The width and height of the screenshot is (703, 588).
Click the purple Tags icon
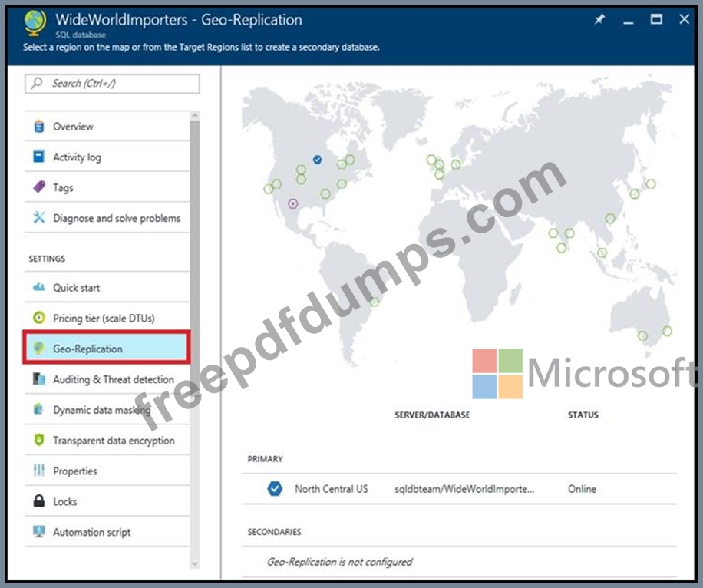coord(39,187)
